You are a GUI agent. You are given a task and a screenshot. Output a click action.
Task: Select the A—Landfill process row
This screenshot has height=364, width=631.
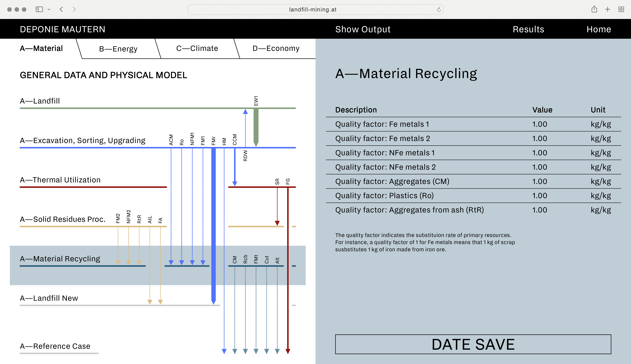tap(40, 101)
